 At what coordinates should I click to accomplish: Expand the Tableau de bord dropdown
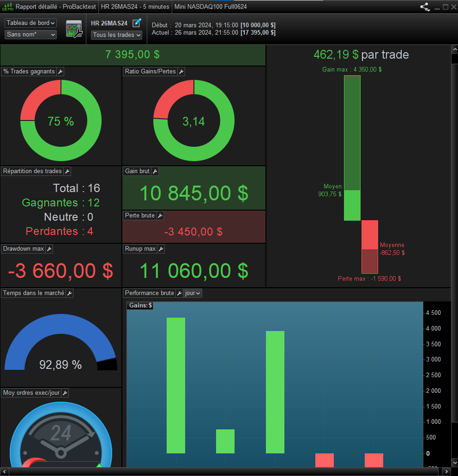[30, 23]
